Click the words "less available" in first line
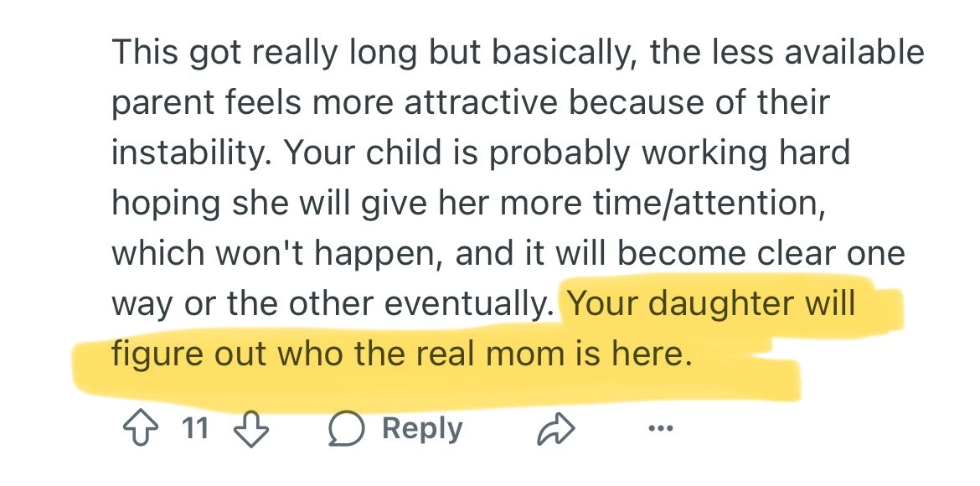The height and width of the screenshot is (486, 980). [x=812, y=53]
